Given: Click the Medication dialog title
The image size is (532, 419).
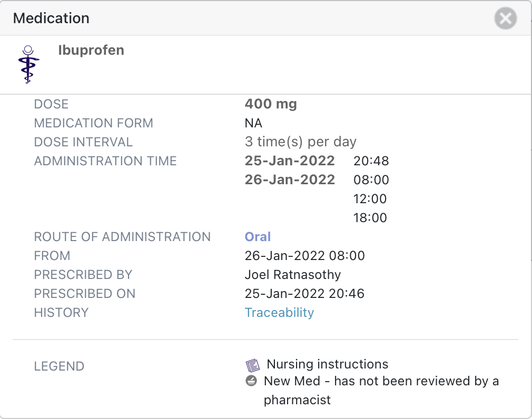Looking at the screenshot, I should click(x=51, y=18).
